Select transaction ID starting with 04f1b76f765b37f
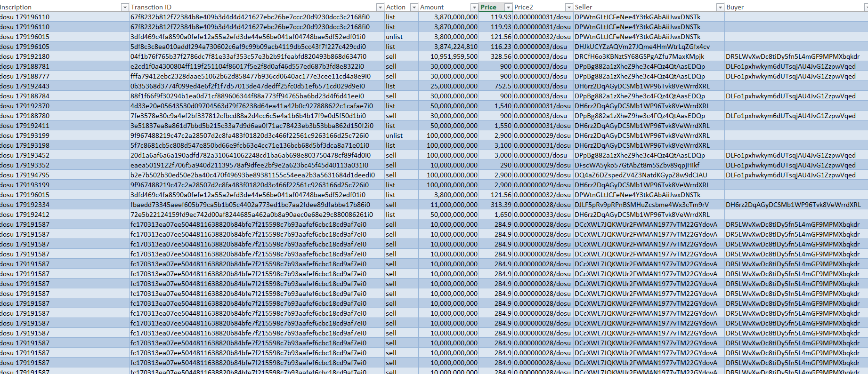The width and height of the screenshot is (868, 374). point(257,56)
